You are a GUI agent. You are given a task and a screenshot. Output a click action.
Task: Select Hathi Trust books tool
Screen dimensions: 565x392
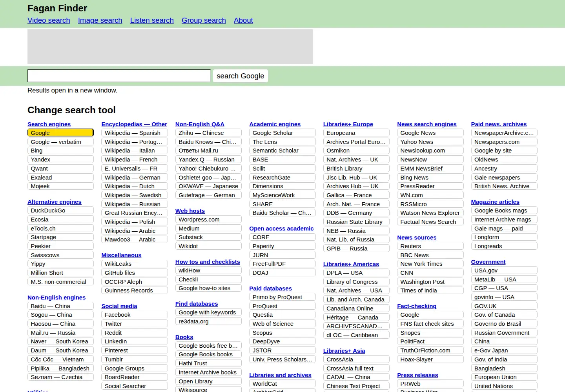pyautogui.click(x=208, y=363)
